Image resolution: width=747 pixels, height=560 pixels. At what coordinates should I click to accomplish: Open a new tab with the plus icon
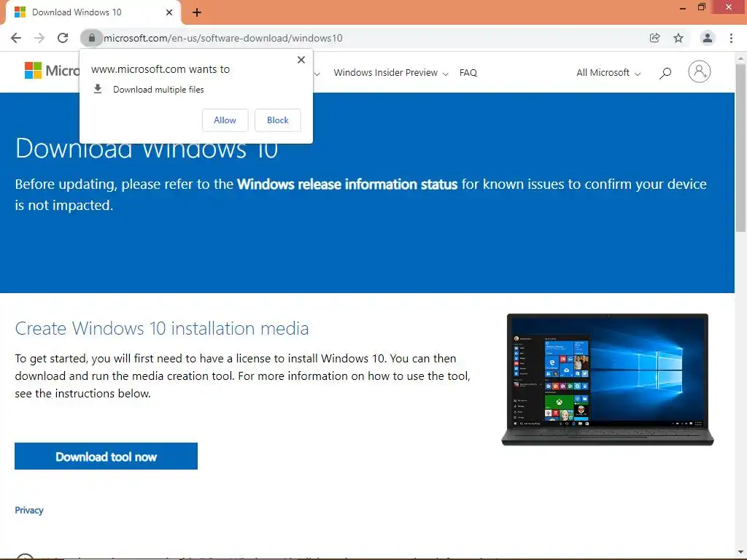pos(197,12)
